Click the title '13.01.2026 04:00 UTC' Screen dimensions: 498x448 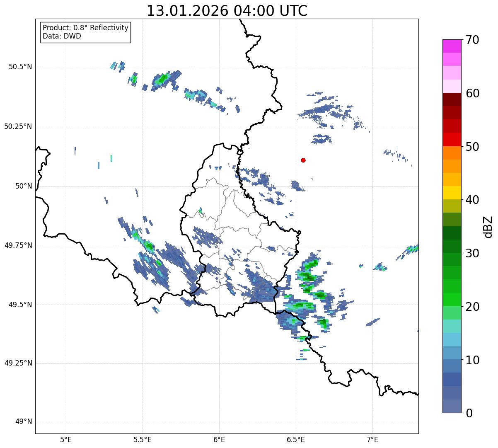pyautogui.click(x=227, y=11)
